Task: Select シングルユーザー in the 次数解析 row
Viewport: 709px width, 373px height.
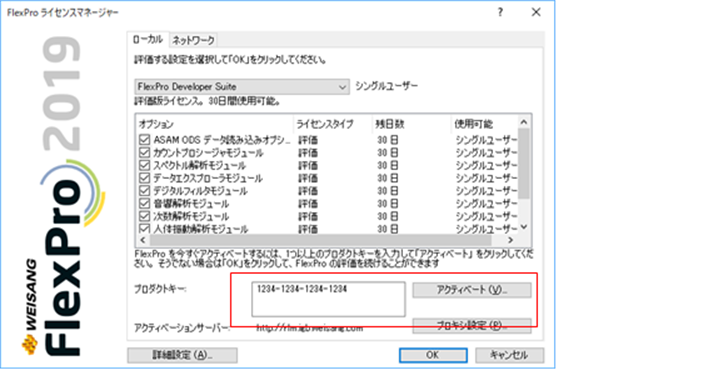Action: (486, 216)
